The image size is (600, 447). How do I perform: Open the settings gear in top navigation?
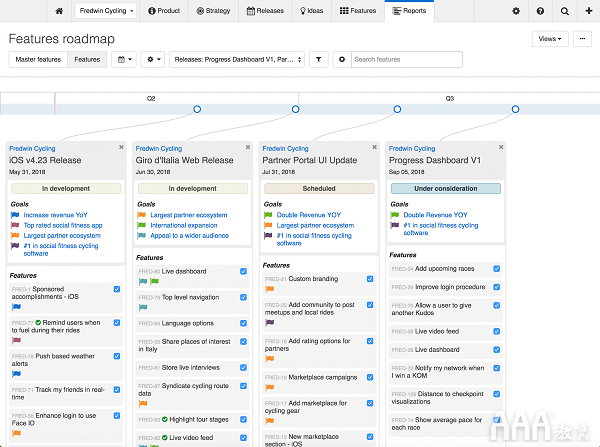click(x=516, y=11)
